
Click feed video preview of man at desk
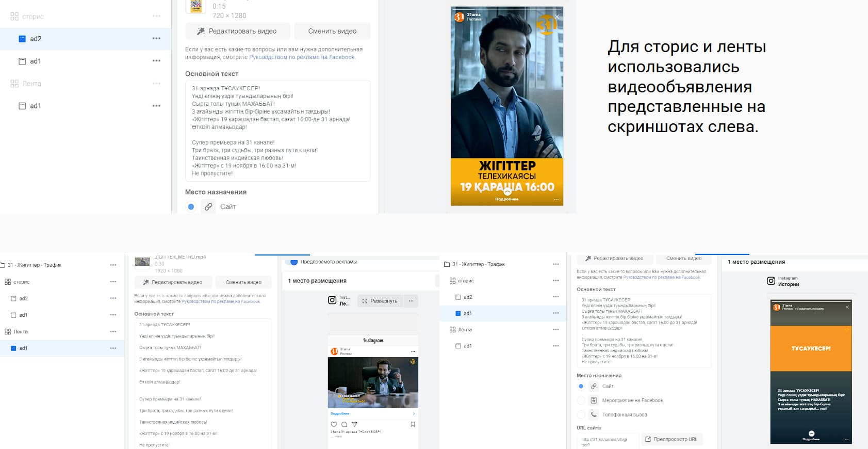click(373, 382)
